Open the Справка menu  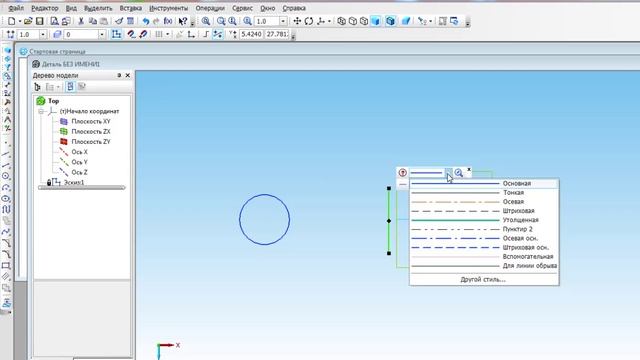294,8
